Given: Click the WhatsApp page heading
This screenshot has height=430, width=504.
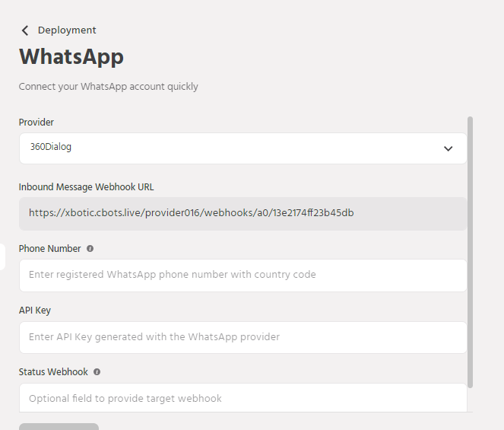Looking at the screenshot, I should coord(71,57).
